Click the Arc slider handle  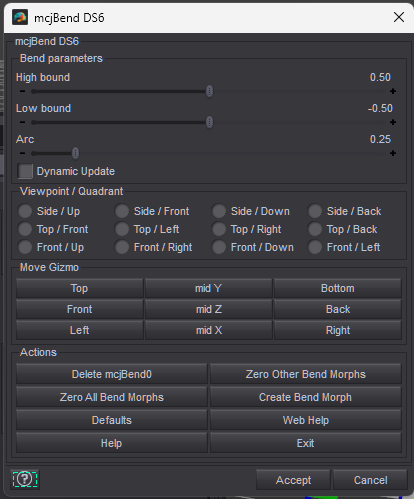(x=76, y=153)
